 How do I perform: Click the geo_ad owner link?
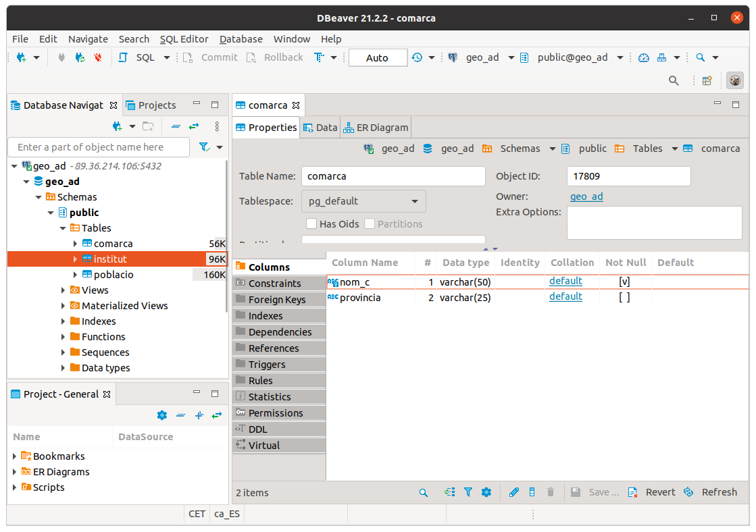(x=586, y=196)
